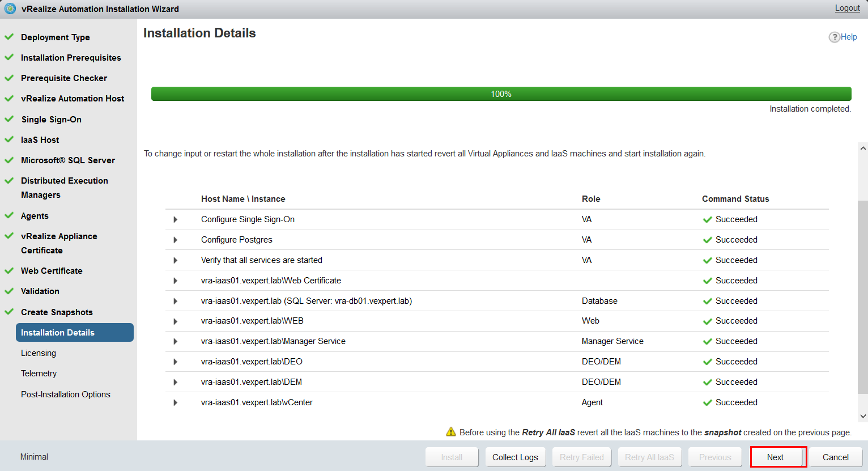Viewport: 868px width, 471px height.
Task: Click the Succeeded checkmark for the DEO row
Action: click(707, 362)
